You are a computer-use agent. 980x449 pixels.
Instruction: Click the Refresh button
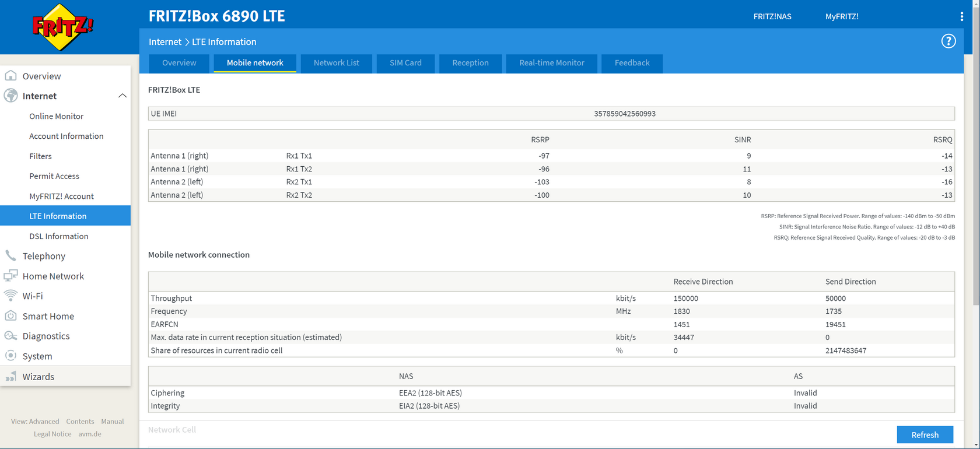click(925, 434)
